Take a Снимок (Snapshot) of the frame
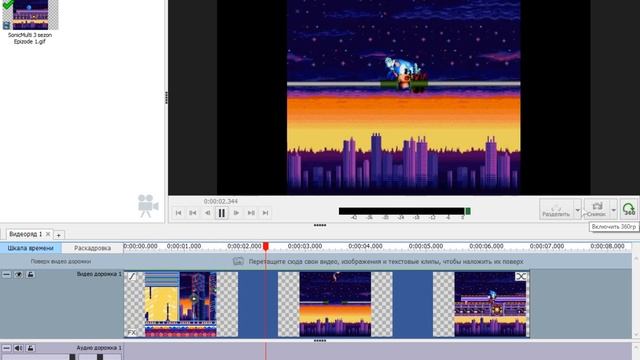This screenshot has width=640, height=360. click(x=596, y=209)
